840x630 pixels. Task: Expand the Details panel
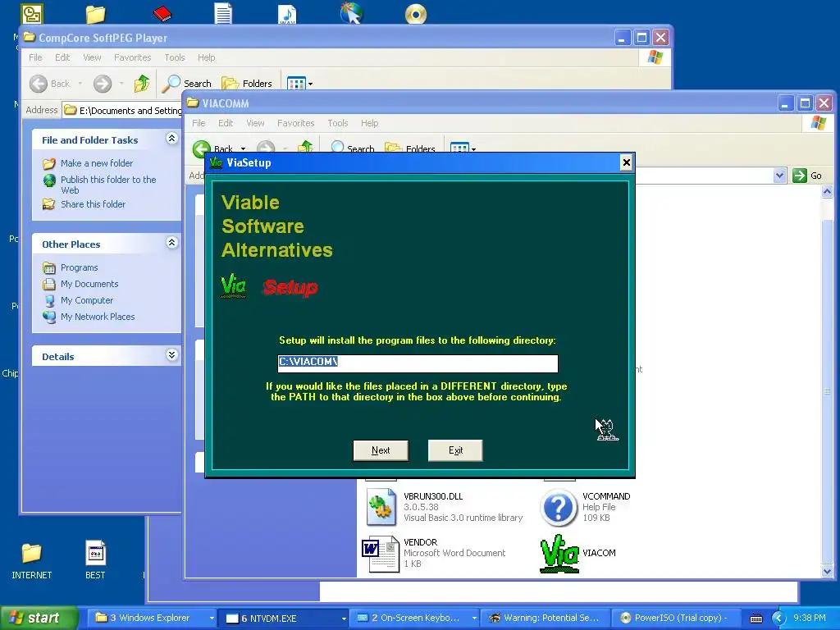coord(171,354)
